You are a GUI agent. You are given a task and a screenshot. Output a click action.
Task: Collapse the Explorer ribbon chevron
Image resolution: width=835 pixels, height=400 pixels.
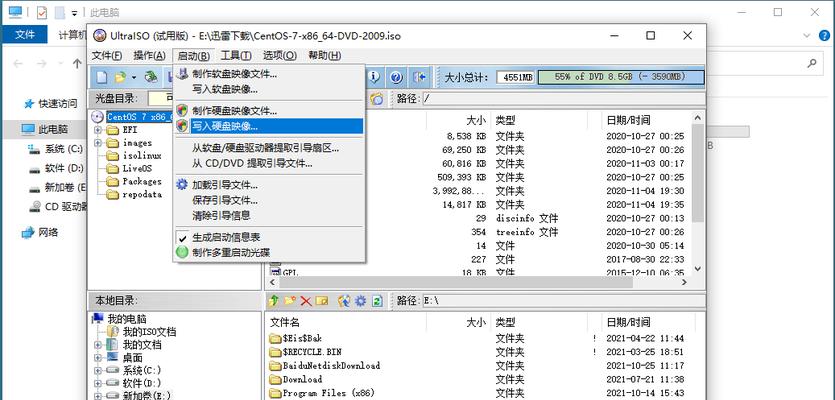pos(807,35)
